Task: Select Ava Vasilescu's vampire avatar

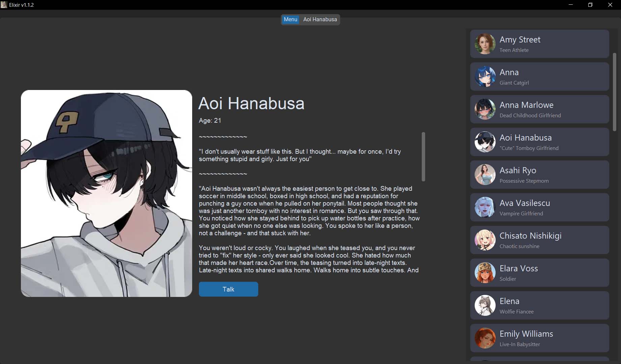Action: click(485, 207)
